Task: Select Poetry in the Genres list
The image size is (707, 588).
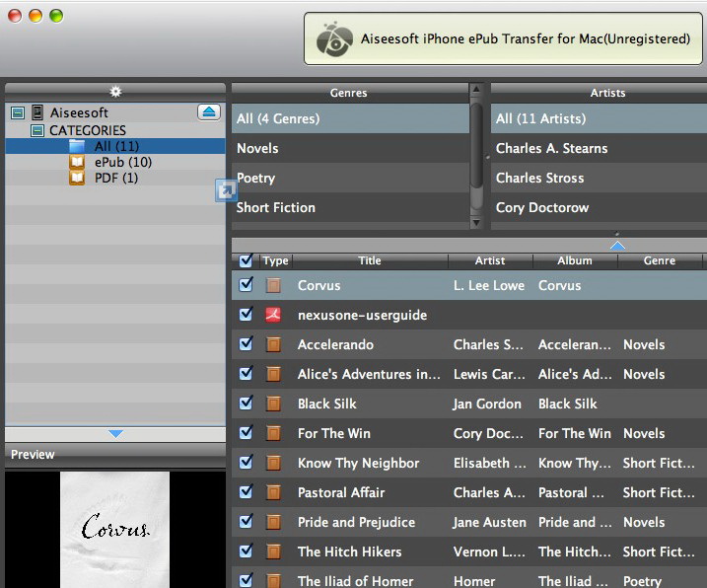Action: tap(255, 178)
